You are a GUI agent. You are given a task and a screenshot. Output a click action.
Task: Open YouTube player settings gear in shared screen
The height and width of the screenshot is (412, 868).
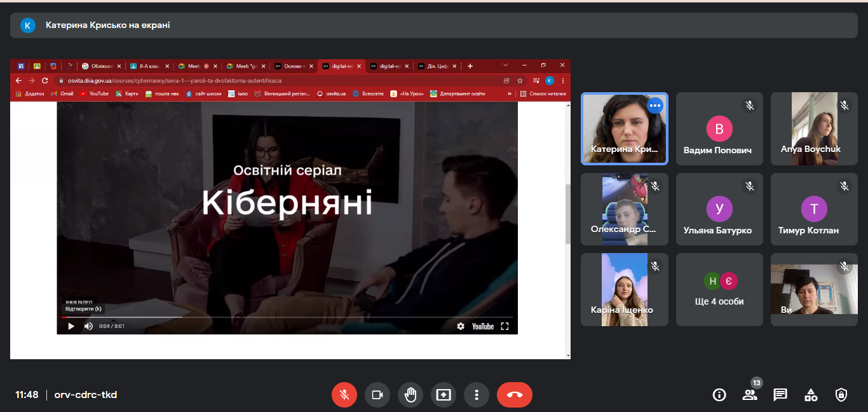[461, 326]
